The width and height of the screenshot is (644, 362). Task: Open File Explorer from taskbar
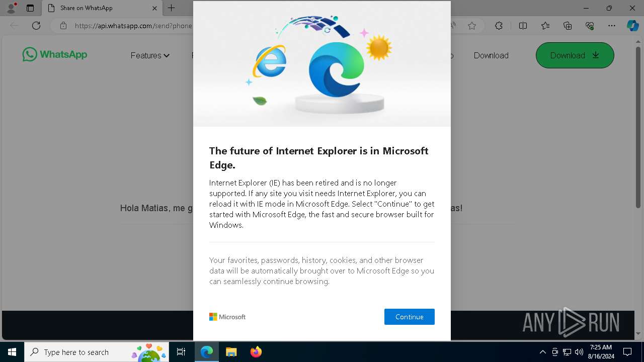(x=231, y=352)
